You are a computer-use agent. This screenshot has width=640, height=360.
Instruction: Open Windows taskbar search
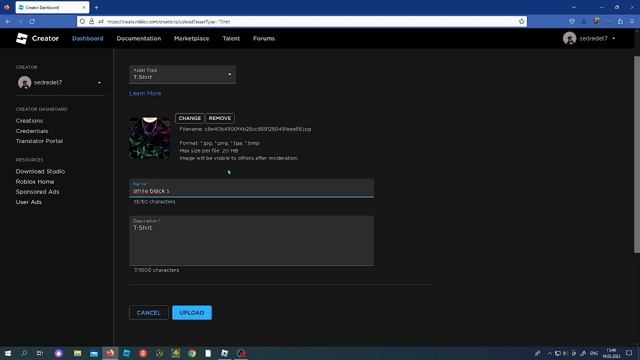(x=24, y=353)
